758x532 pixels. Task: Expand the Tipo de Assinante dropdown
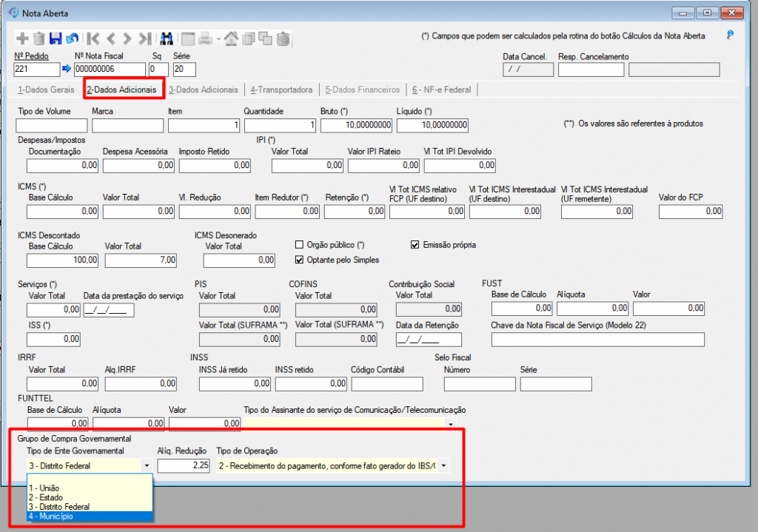tap(451, 424)
